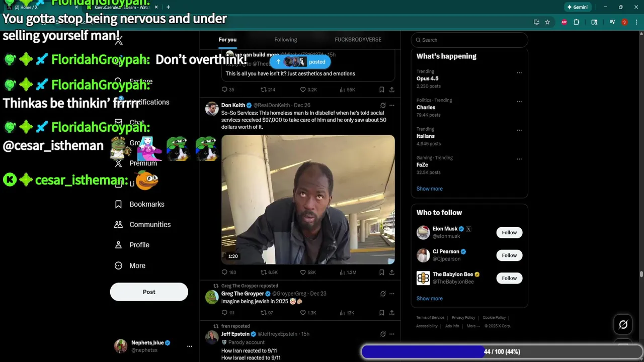Like the Don Keith post with 58K likes
The width and height of the screenshot is (644, 362).
[x=307, y=272]
